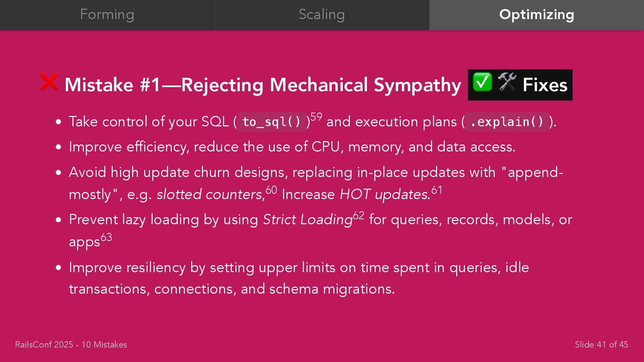The image size is (644, 362).
Task: Click the italic slotted counters text
Action: [x=210, y=194]
